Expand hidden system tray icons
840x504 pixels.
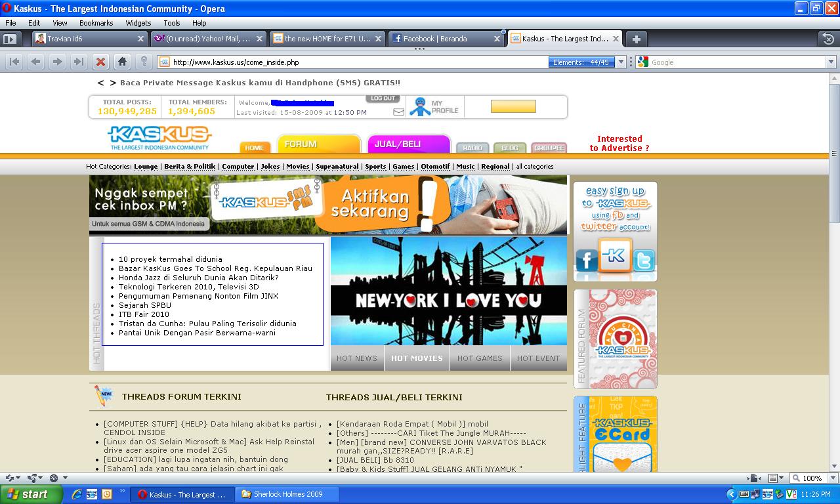pos(731,494)
